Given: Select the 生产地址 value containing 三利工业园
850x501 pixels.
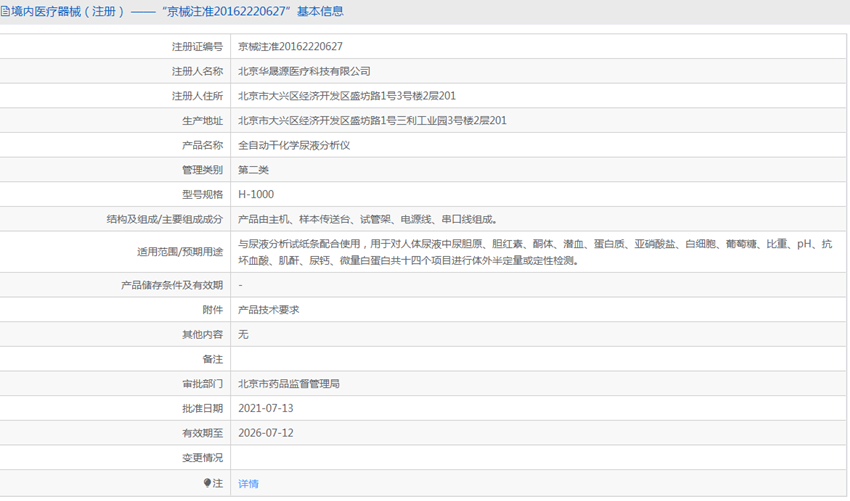Looking at the screenshot, I should tap(372, 120).
